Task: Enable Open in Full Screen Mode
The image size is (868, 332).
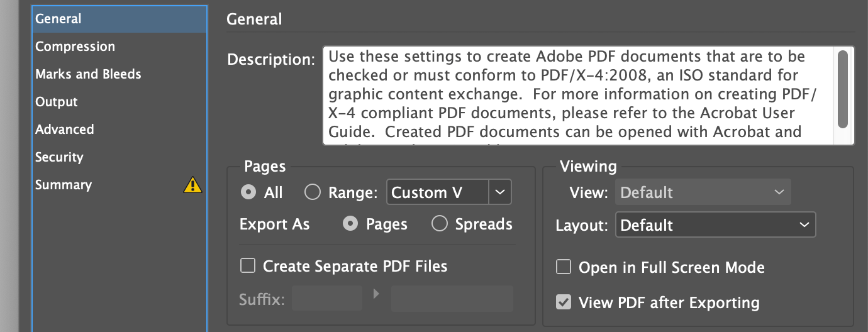Action: [564, 267]
